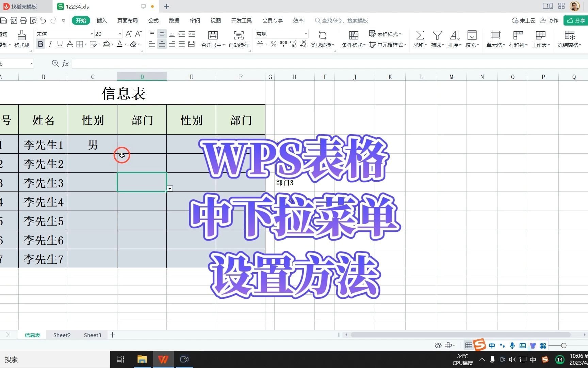Click the print preview icon
Screen dimensions: 588x368
pos(33,21)
